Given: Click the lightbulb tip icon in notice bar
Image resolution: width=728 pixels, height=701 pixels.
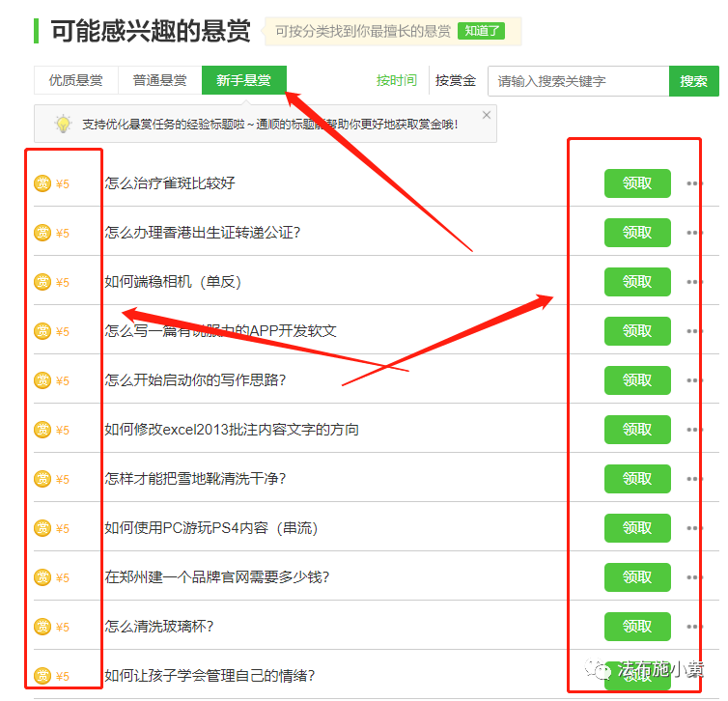Looking at the screenshot, I should coord(63,125).
